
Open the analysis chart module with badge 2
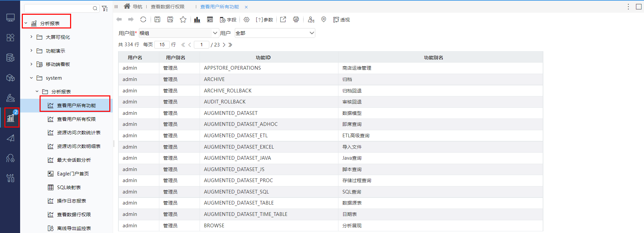(10, 118)
